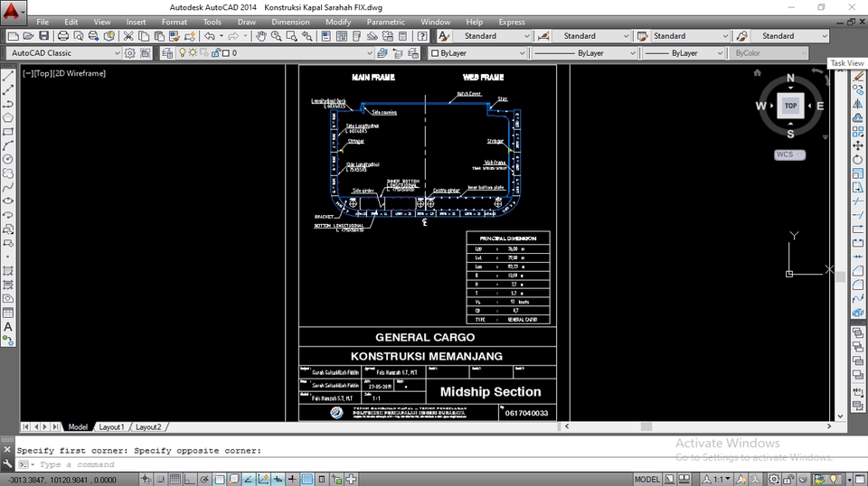Select the Polygon draw tool
Image resolution: width=868 pixels, height=486 pixels.
coord(8,117)
